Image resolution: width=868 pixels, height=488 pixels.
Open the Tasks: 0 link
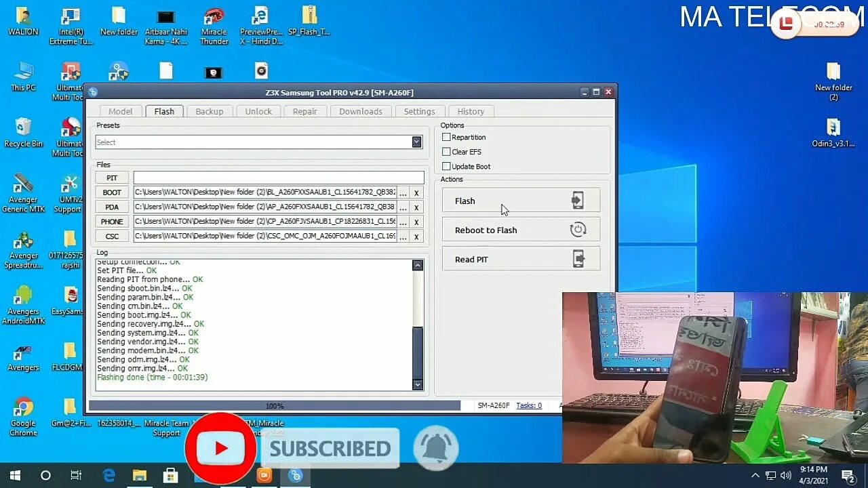pyautogui.click(x=529, y=405)
